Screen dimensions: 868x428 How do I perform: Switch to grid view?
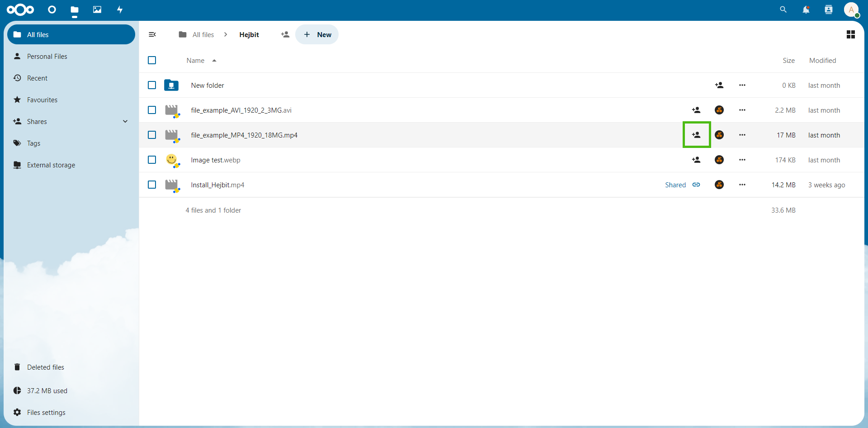click(x=850, y=34)
